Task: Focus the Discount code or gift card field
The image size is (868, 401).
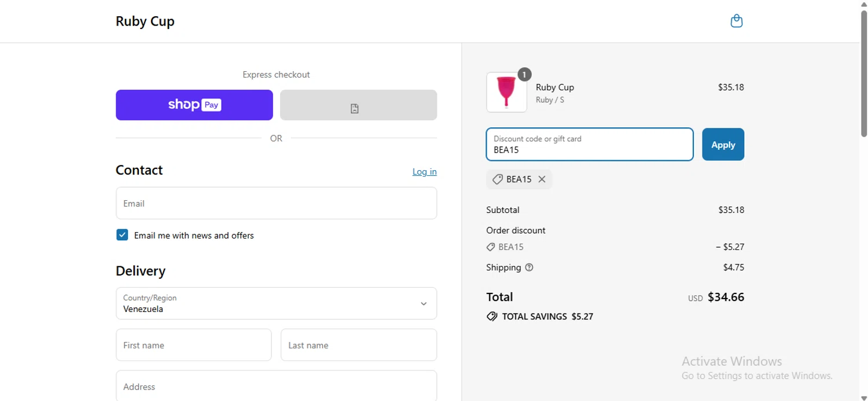Action: pos(590,144)
